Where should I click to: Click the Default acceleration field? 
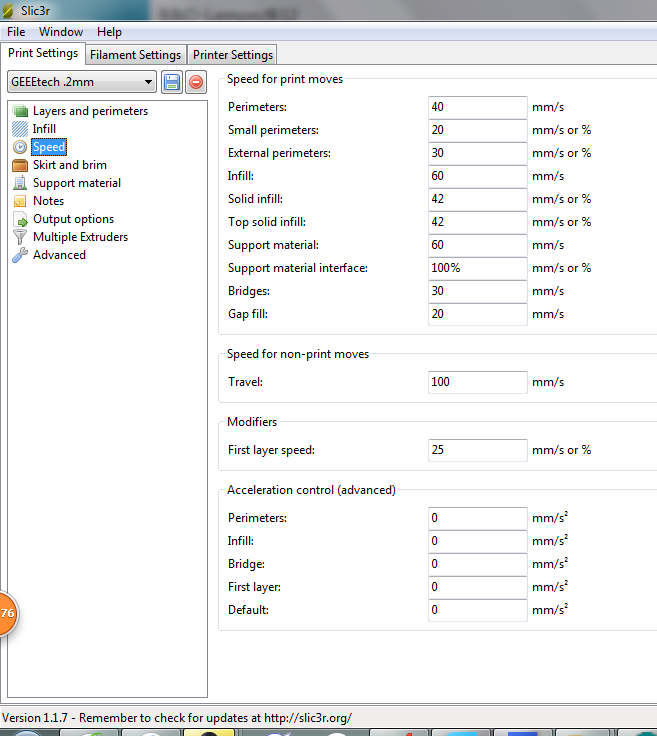478,611
